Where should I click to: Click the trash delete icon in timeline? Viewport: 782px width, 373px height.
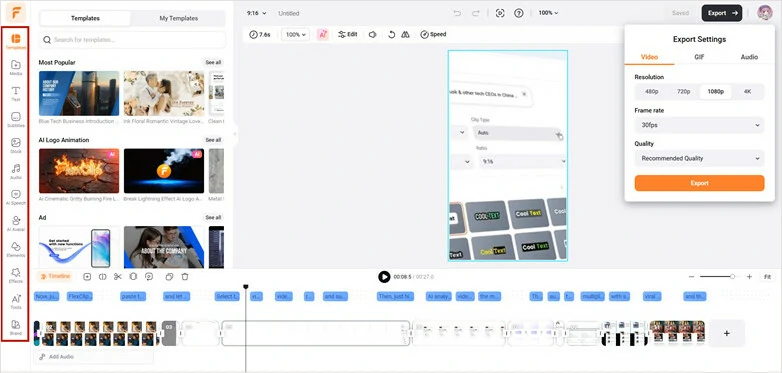pos(185,276)
